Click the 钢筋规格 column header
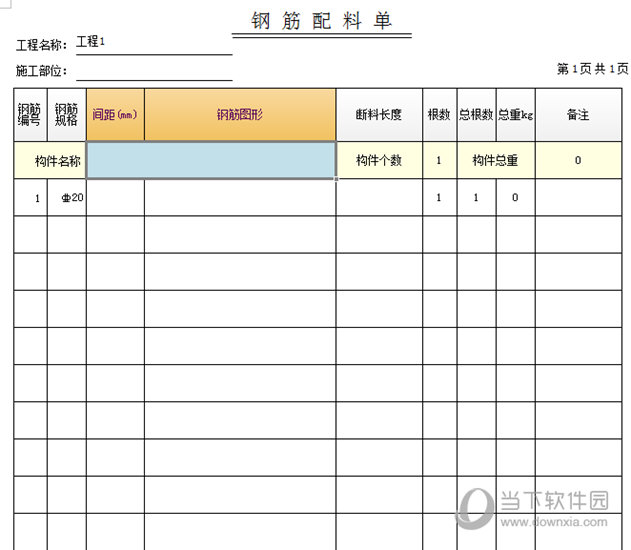The width and height of the screenshot is (631, 550). click(x=67, y=115)
